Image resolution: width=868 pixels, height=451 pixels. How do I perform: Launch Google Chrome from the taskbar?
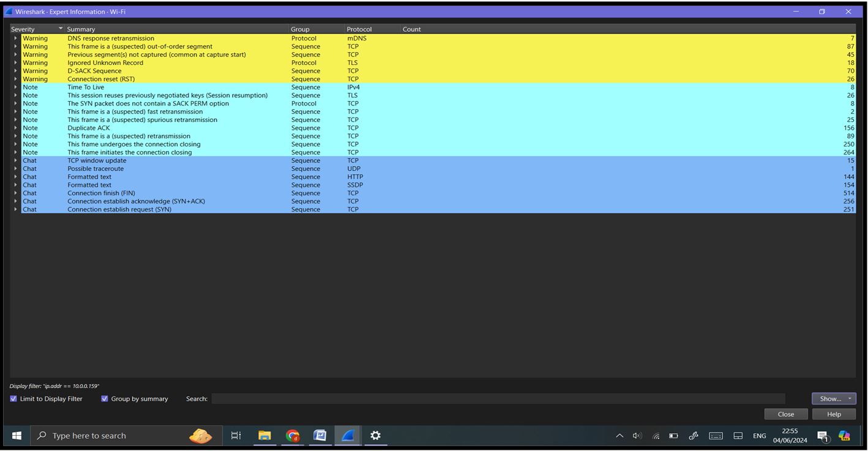[292, 436]
